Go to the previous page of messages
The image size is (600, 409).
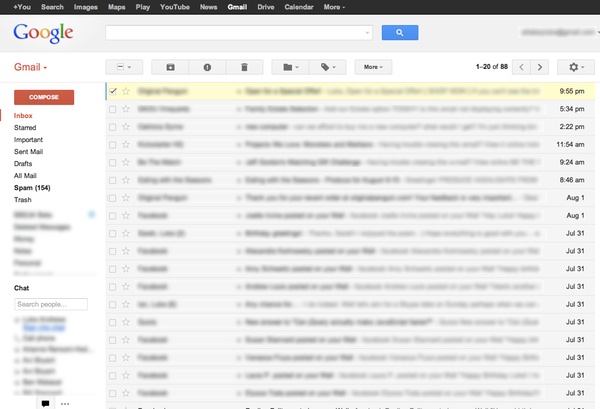pyautogui.click(x=521, y=67)
